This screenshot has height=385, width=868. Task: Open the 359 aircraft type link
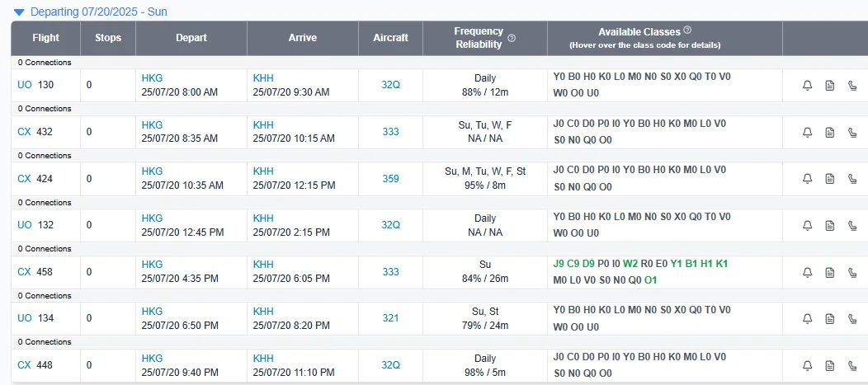pos(390,179)
